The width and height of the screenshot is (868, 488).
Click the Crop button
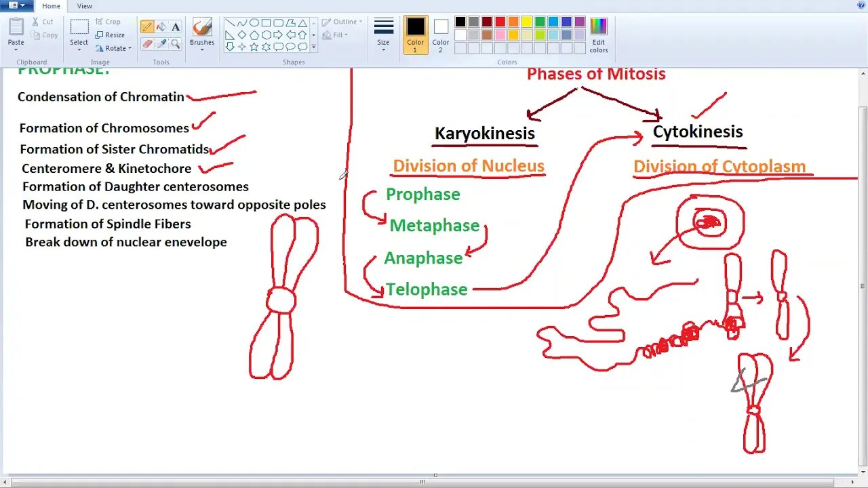click(108, 22)
